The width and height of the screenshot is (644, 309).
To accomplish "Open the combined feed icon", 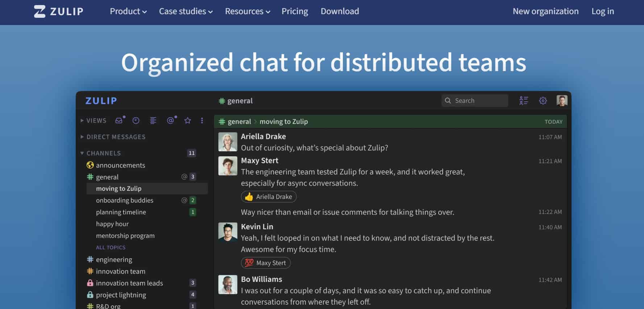I will tap(153, 120).
